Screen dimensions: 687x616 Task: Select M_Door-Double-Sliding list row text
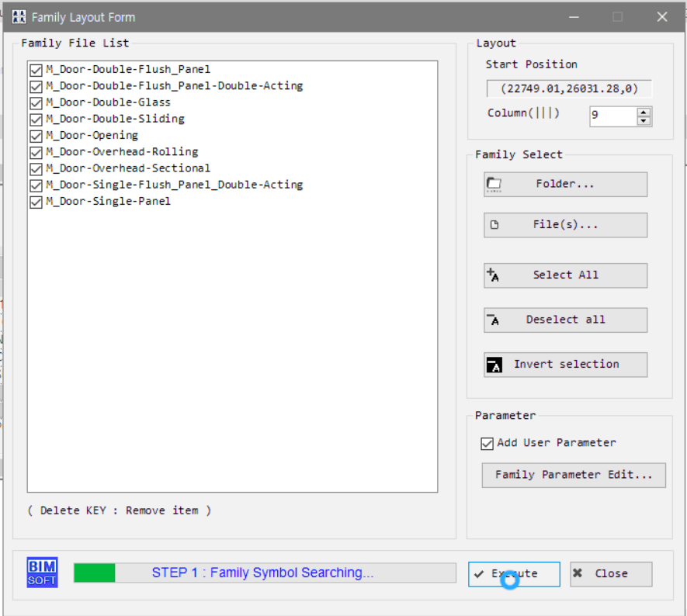(115, 119)
